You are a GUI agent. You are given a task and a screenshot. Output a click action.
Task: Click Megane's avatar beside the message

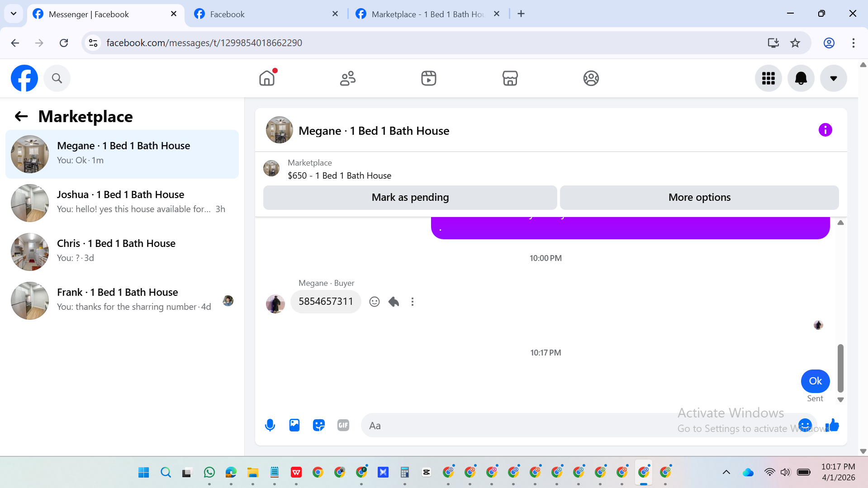(x=275, y=304)
